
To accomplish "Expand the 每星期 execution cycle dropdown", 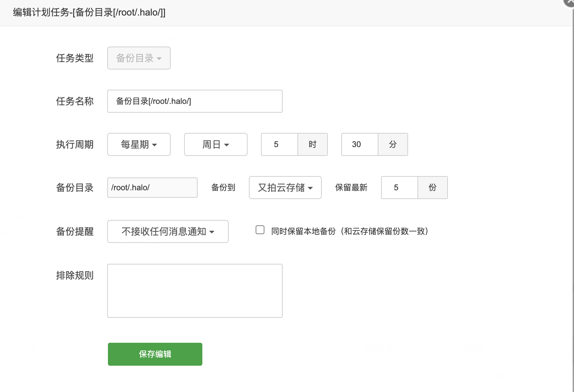I will click(x=139, y=144).
